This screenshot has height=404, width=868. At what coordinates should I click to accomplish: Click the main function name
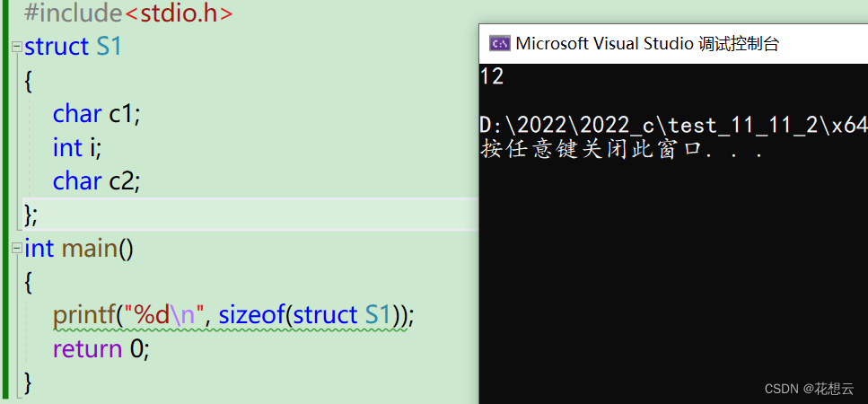click(x=89, y=248)
